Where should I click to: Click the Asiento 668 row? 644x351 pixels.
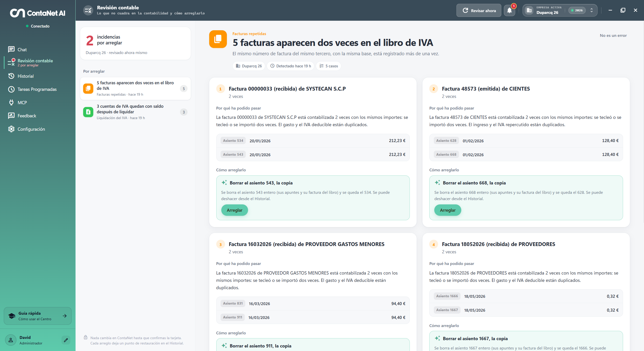[x=526, y=154]
